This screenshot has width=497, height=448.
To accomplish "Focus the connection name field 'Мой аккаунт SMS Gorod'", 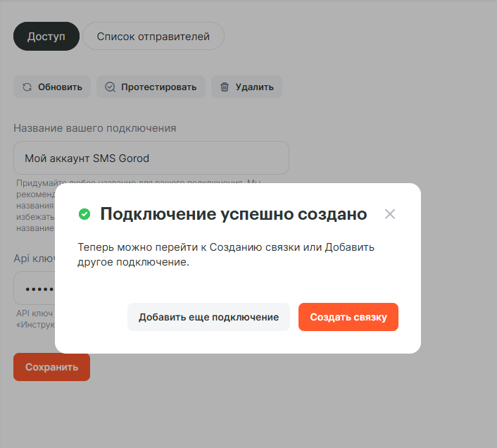I will pos(151,158).
